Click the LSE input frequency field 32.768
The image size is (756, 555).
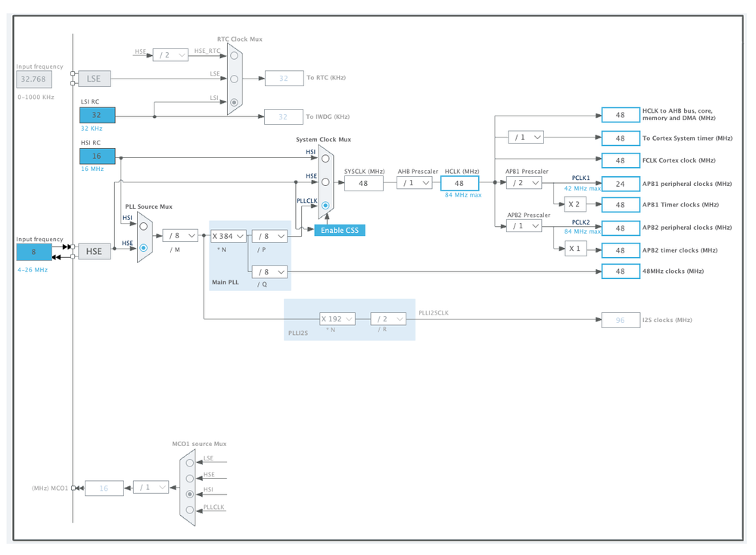tap(34, 79)
